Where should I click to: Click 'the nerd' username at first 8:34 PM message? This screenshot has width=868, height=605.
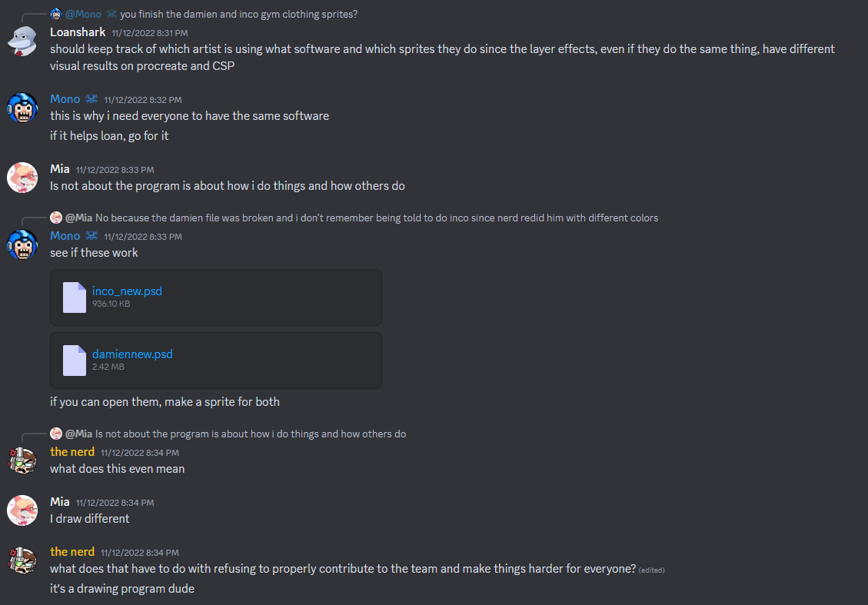coord(72,452)
